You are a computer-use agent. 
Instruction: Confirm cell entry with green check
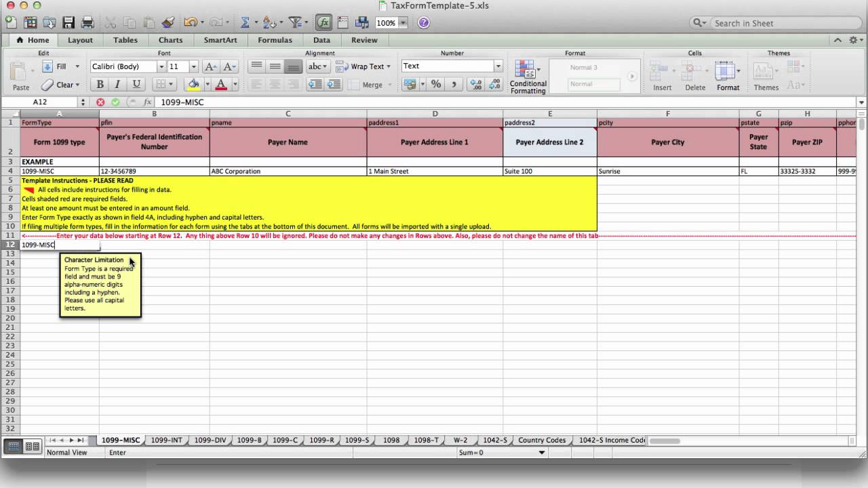(115, 102)
